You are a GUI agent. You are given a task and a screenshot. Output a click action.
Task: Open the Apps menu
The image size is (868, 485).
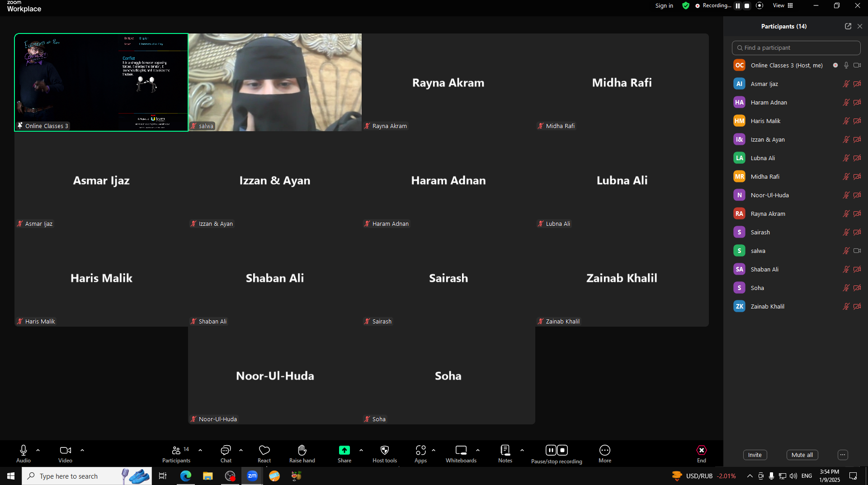pos(420,453)
